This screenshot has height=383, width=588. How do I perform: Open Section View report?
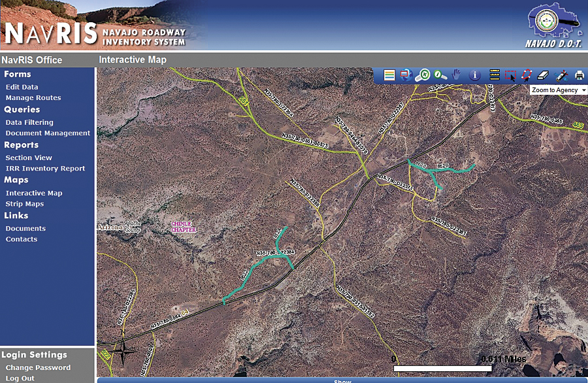29,158
